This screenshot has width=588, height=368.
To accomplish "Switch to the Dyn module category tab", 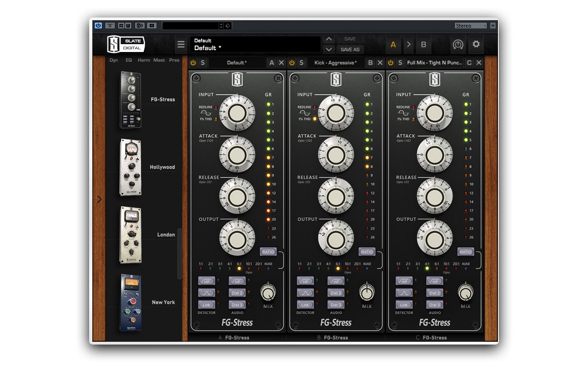I will pyautogui.click(x=113, y=60).
